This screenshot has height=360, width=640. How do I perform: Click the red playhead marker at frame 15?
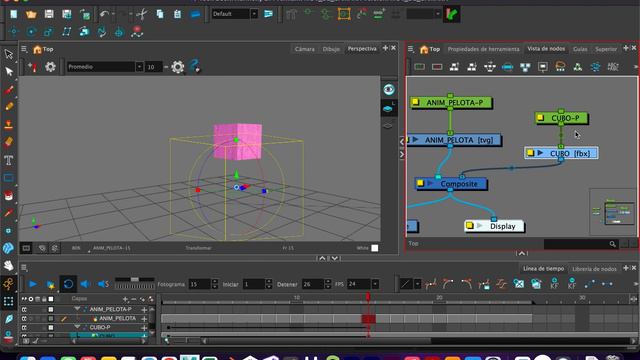(x=368, y=296)
